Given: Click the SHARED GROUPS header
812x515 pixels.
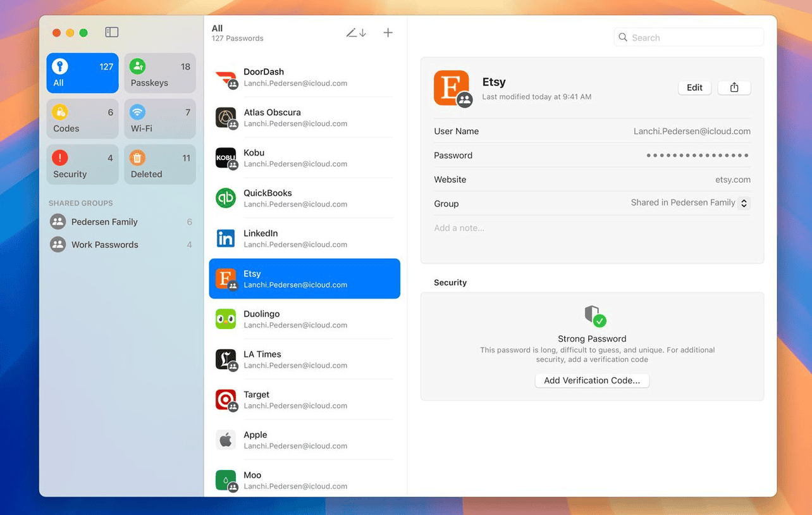Looking at the screenshot, I should click(x=81, y=204).
